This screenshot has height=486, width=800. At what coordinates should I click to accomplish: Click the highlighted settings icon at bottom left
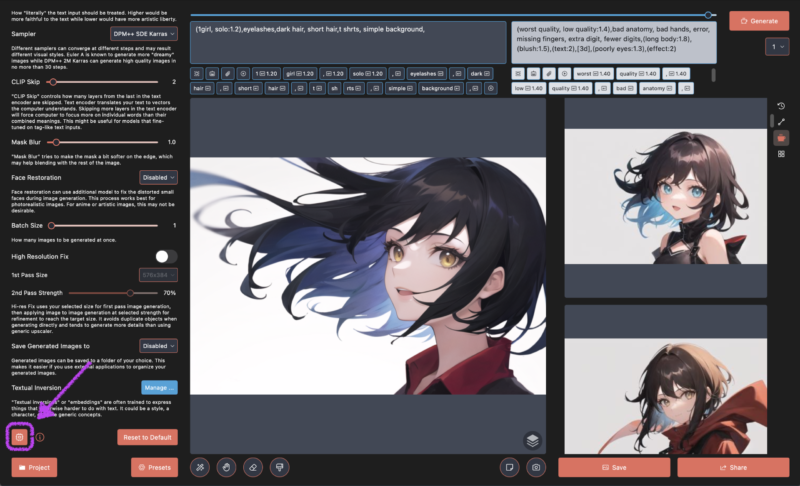[19, 437]
